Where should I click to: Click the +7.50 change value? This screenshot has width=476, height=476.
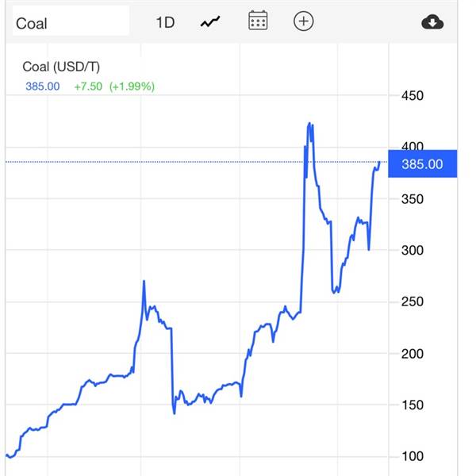88,86
